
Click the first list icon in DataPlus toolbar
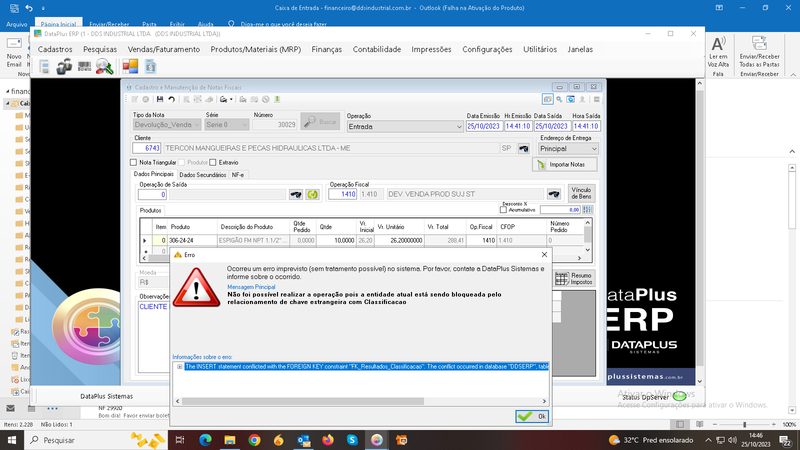click(x=44, y=66)
